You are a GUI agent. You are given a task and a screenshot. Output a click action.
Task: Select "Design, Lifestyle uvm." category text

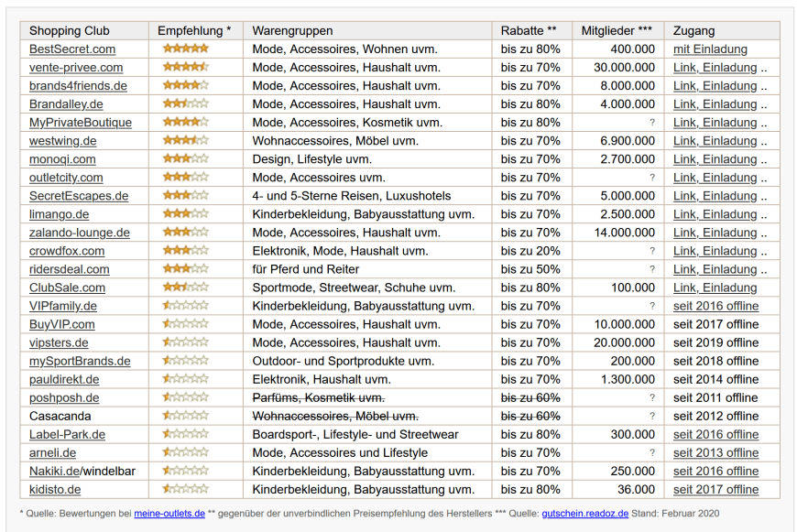click(x=312, y=159)
